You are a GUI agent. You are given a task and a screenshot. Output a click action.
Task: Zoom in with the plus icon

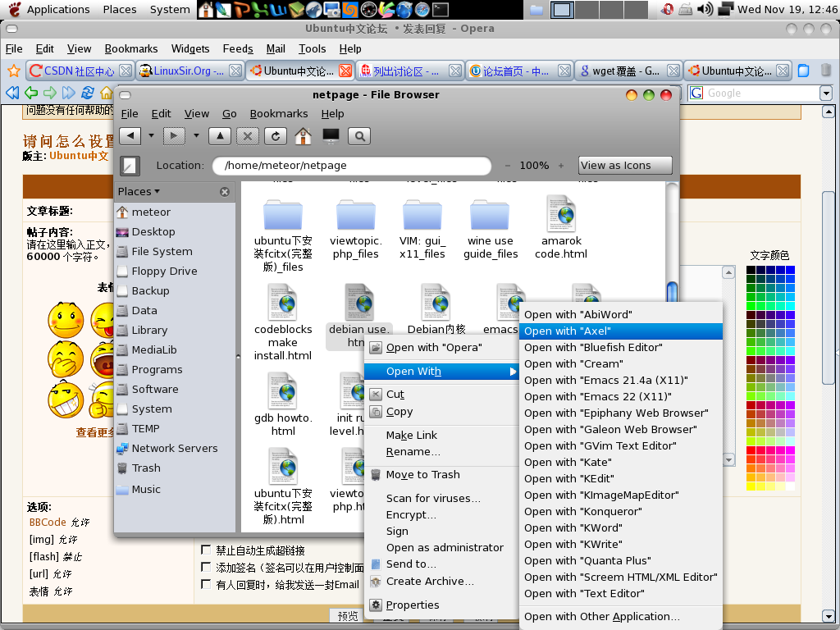[x=561, y=166]
